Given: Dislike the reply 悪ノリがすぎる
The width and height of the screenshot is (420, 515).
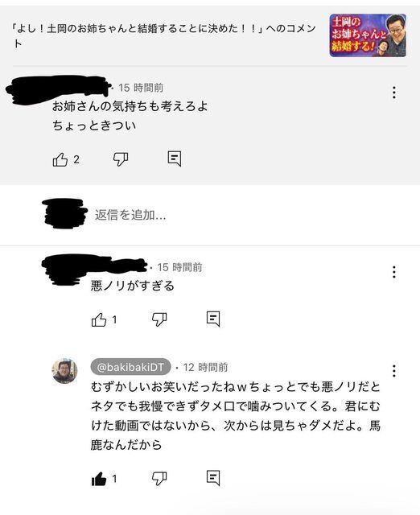Looking at the screenshot, I should [x=159, y=319].
